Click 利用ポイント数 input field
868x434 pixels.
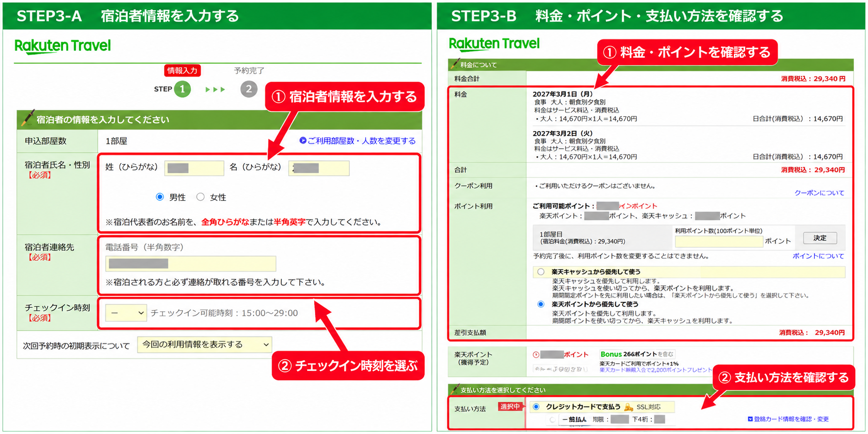pyautogui.click(x=719, y=241)
